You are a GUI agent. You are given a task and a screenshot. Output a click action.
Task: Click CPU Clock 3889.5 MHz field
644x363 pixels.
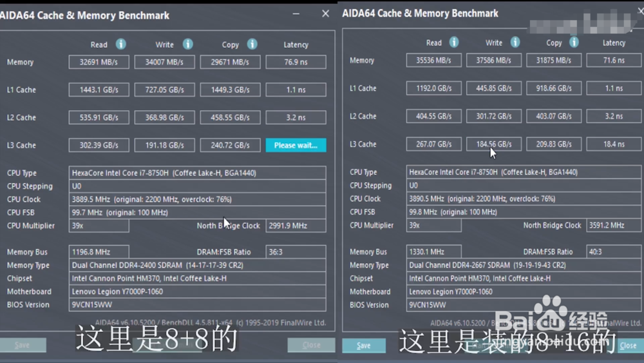[x=197, y=199]
